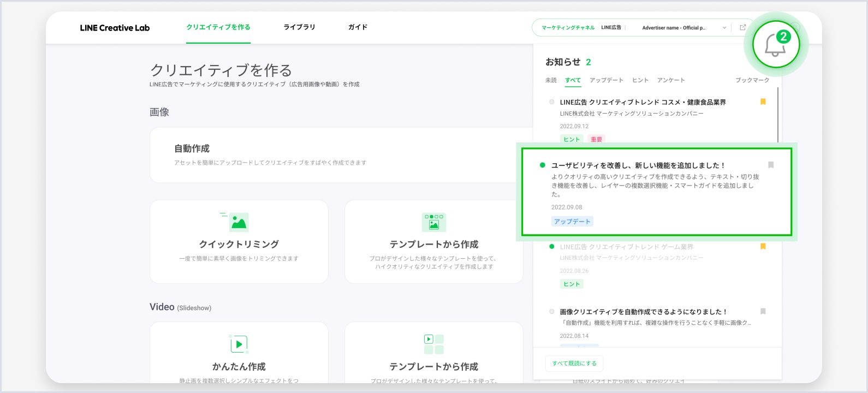Bookmark the ユーザビリティを改善し notification
The height and width of the screenshot is (393, 868).
tap(771, 165)
